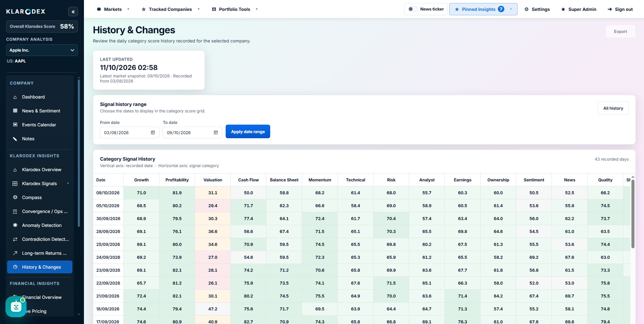Click the Events Calendar icon

pyautogui.click(x=15, y=125)
